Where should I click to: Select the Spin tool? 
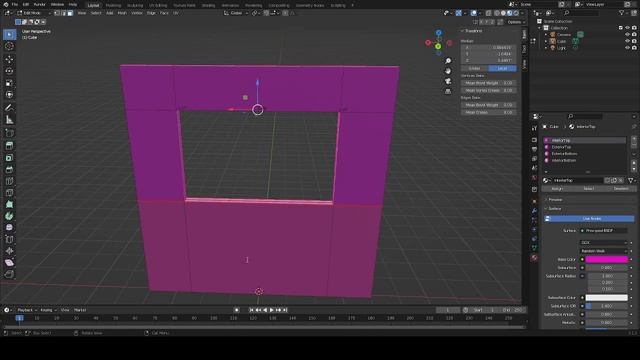9,216
